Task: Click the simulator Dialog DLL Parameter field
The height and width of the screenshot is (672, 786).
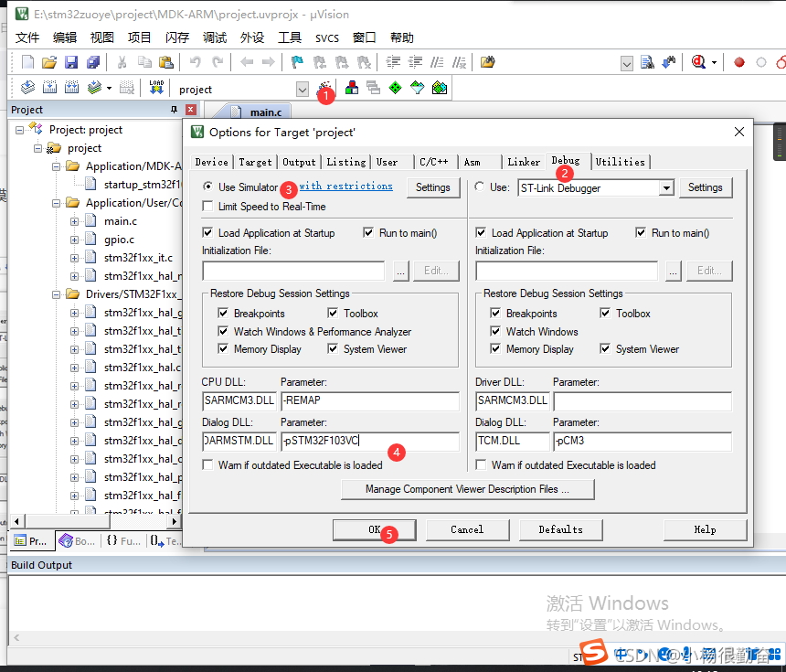Action: point(370,442)
